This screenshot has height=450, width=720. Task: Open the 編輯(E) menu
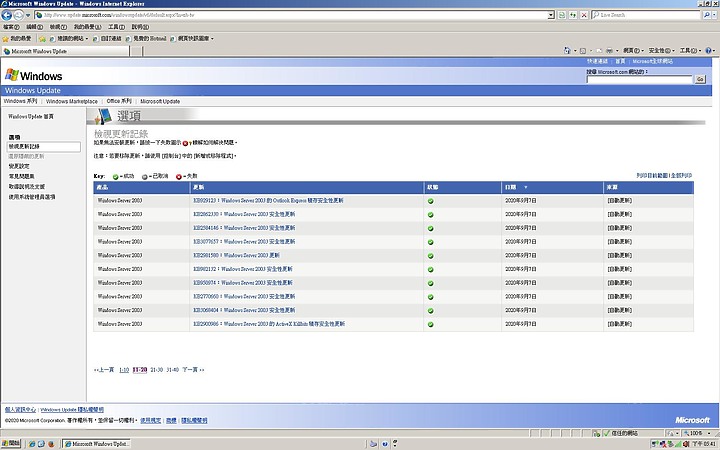point(34,27)
